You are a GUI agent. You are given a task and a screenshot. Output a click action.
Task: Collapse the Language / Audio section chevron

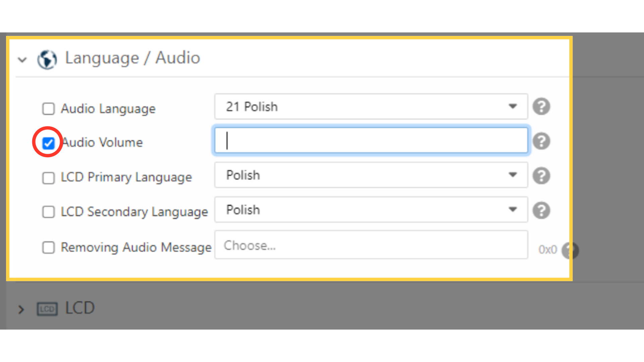click(22, 60)
